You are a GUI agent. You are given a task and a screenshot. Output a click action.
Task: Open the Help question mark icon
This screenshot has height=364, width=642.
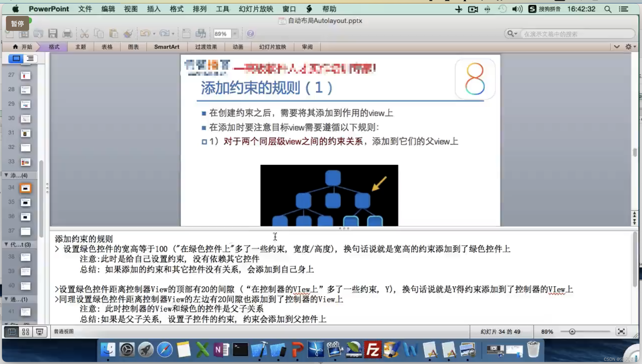pos(250,34)
